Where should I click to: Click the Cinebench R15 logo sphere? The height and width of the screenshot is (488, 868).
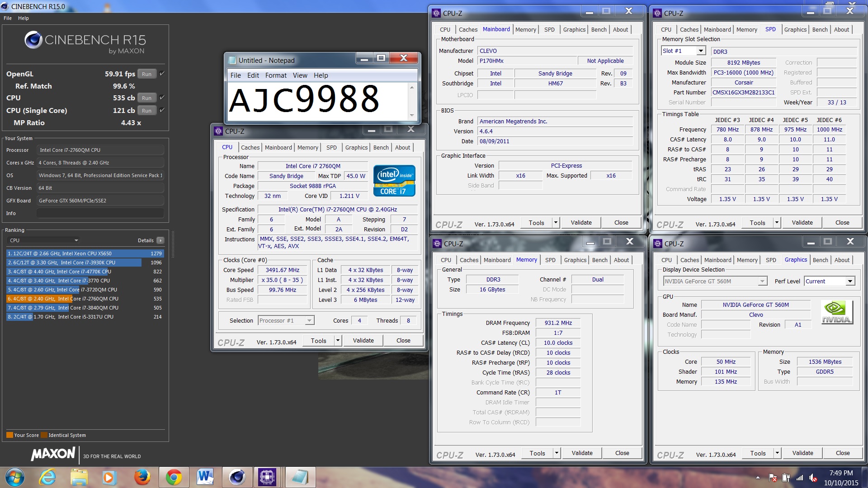tap(33, 40)
